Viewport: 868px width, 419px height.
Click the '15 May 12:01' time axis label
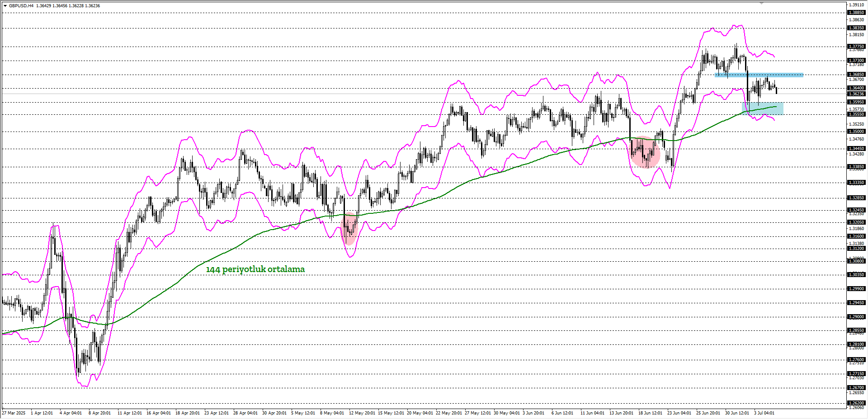[x=391, y=413]
